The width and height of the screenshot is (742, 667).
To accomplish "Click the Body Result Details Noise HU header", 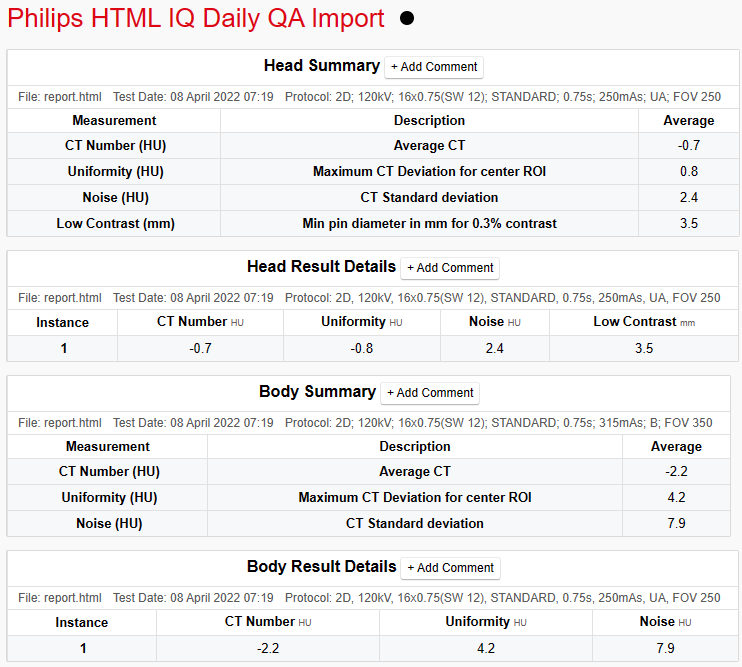I will [x=664, y=622].
